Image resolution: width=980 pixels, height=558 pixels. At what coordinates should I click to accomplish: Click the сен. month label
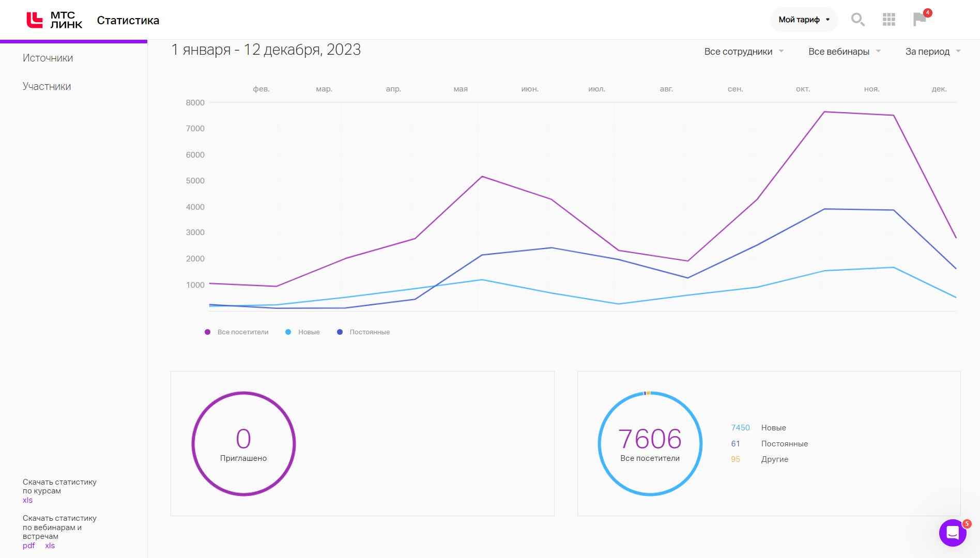click(735, 89)
